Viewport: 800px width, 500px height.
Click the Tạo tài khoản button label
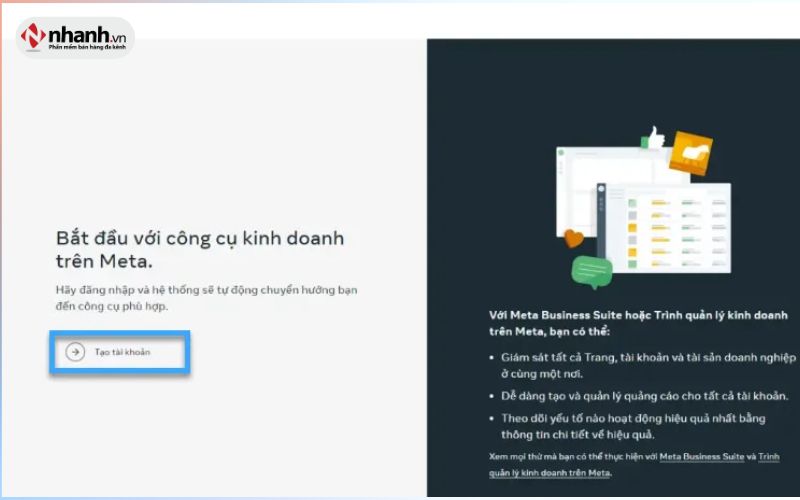(122, 352)
